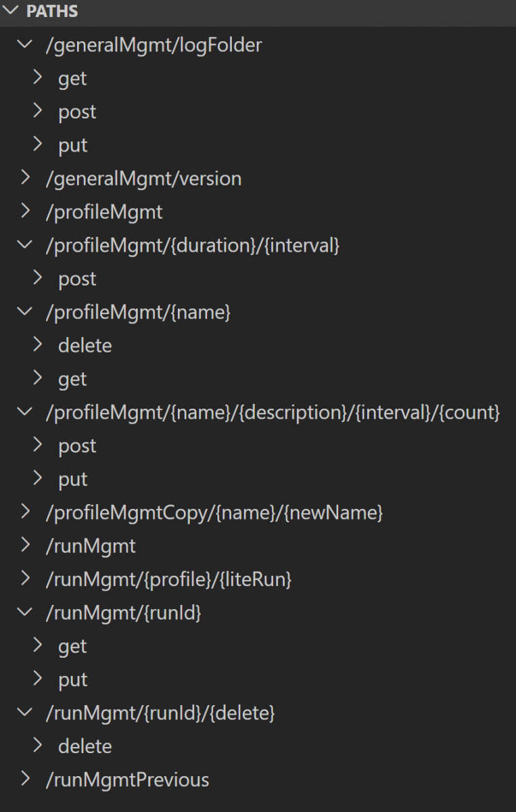
Task: Open get under /profileMgmt/{name}
Action: pos(72,379)
